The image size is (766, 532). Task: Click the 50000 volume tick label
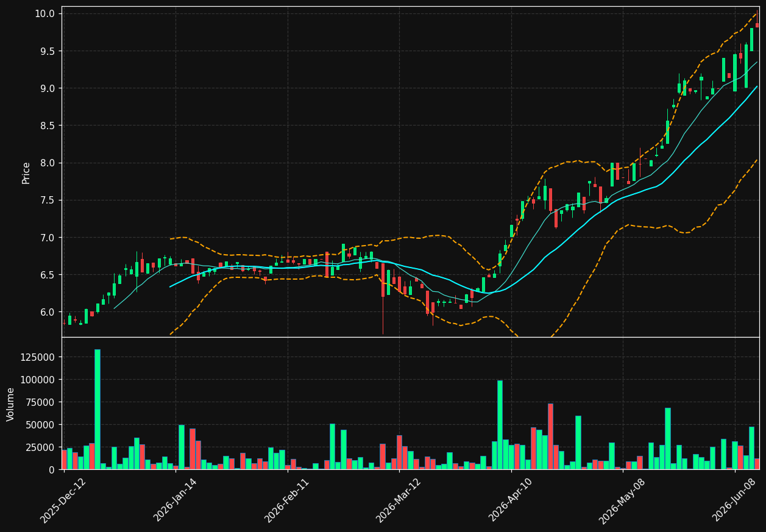click(40, 425)
